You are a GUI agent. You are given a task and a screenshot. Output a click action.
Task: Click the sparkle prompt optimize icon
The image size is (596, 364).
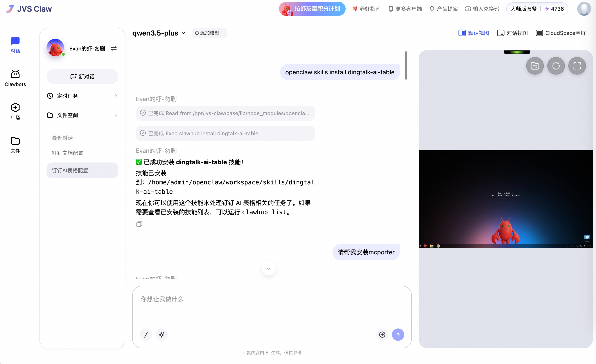[x=162, y=335]
